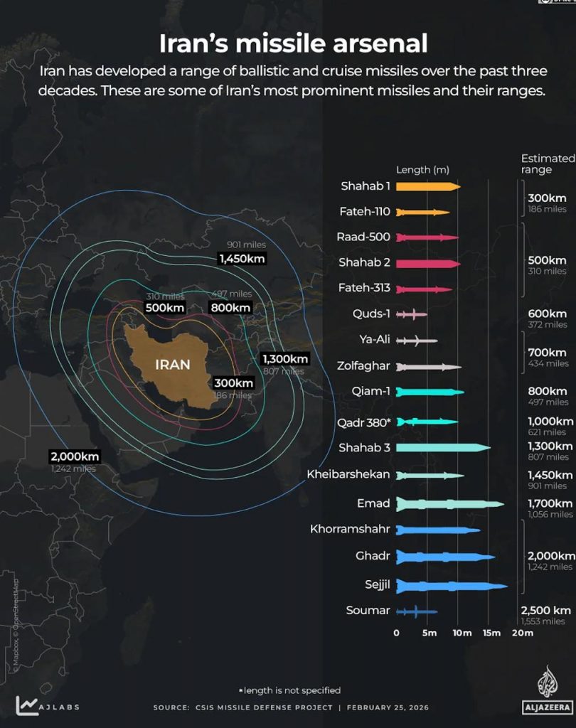The image size is (576, 728).
Task: Click the 'Length (m)' axis header
Action: (x=422, y=169)
